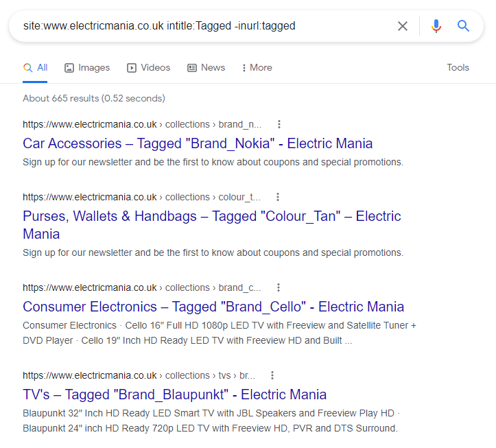
Task: Open the TV's Tagged Brand_Blaupunkt result
Action: point(175,395)
